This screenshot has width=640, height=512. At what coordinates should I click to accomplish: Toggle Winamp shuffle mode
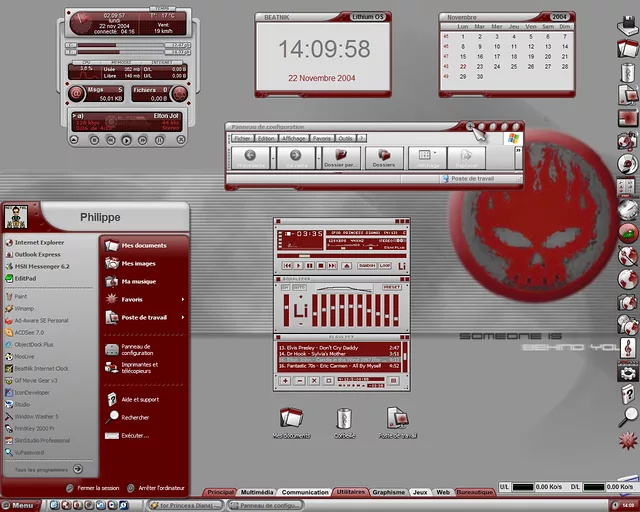tap(367, 266)
